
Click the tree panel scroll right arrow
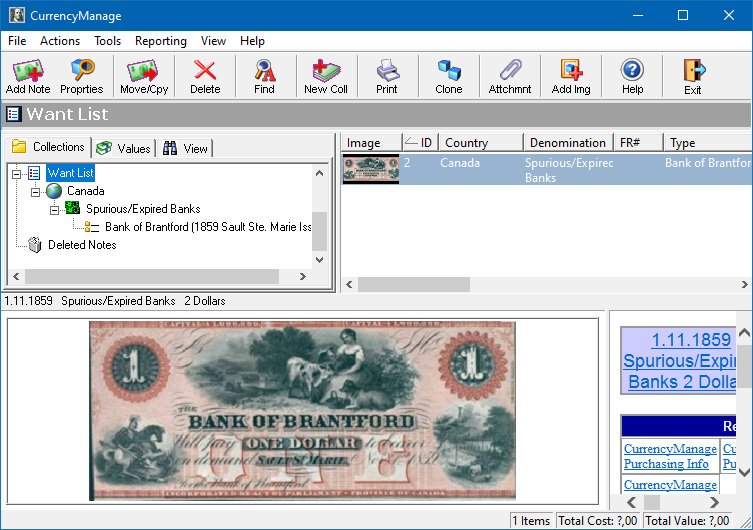coord(303,277)
